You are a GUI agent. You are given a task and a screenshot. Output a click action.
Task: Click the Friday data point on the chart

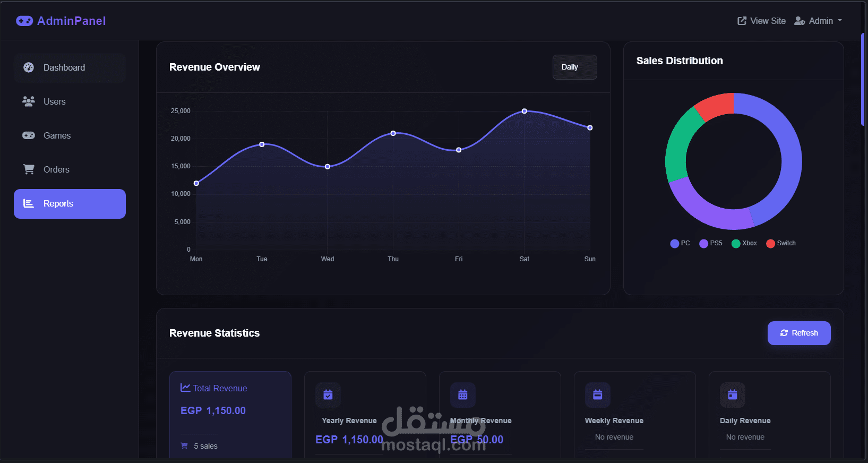(x=459, y=150)
